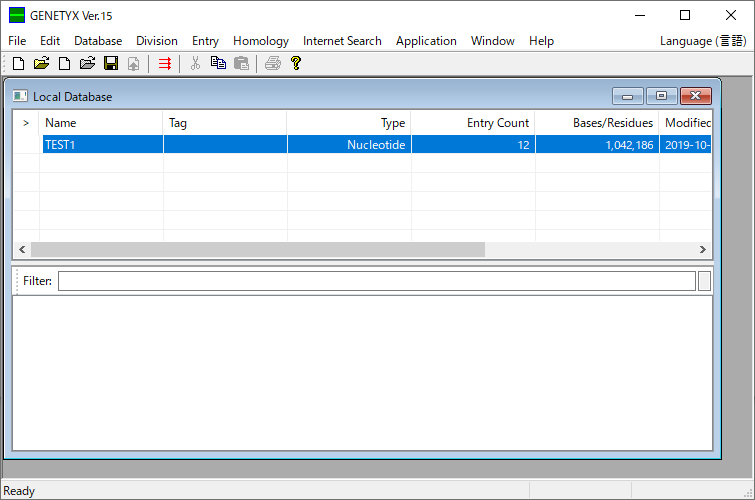The width and height of the screenshot is (755, 500).
Task: Restore the Local Database child window
Action: [x=661, y=97]
